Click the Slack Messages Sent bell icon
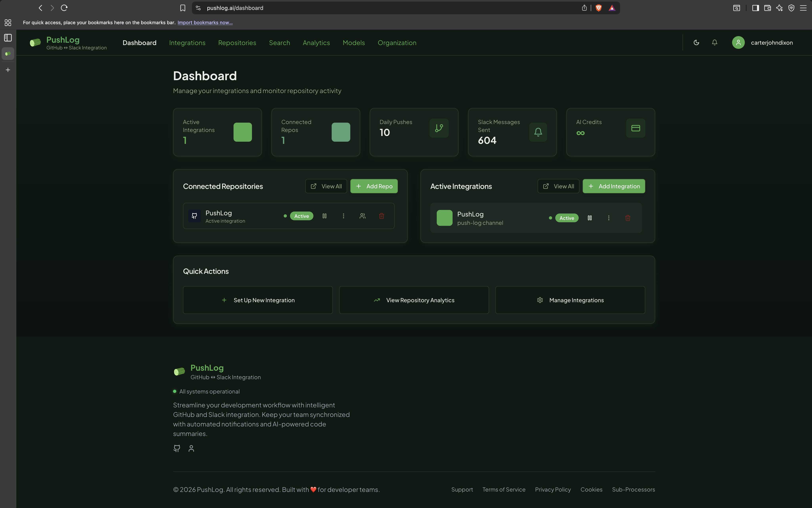 point(538,132)
